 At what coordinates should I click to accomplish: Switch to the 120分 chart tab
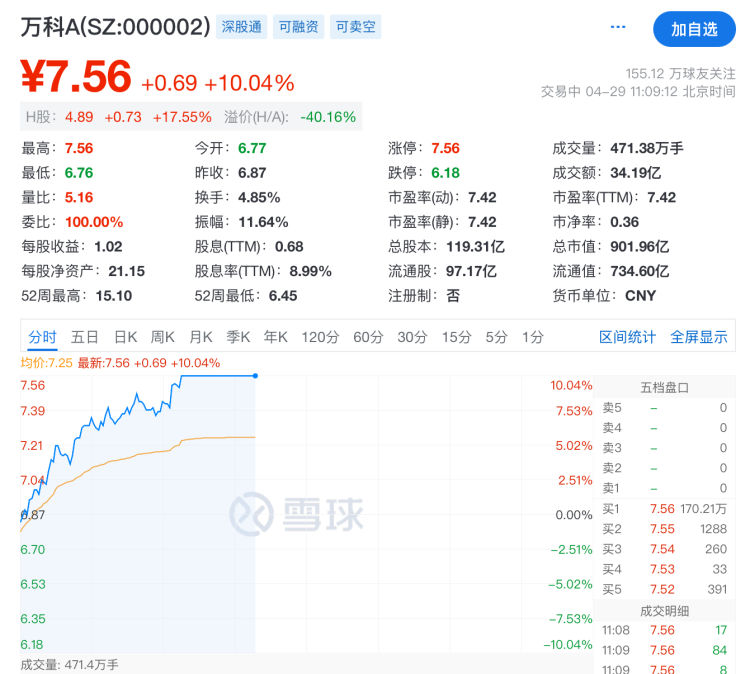click(320, 337)
